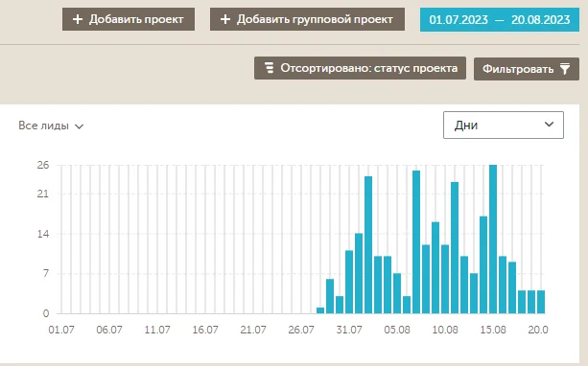Click the first small bar after 26.07

tap(320, 310)
